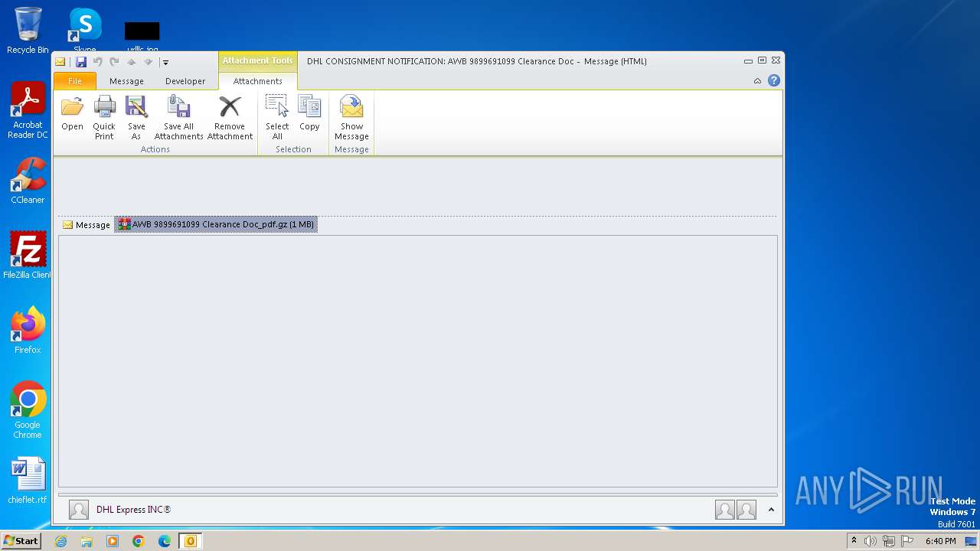The width and height of the screenshot is (980, 551).
Task: Go to next item arrow
Action: [x=148, y=62]
